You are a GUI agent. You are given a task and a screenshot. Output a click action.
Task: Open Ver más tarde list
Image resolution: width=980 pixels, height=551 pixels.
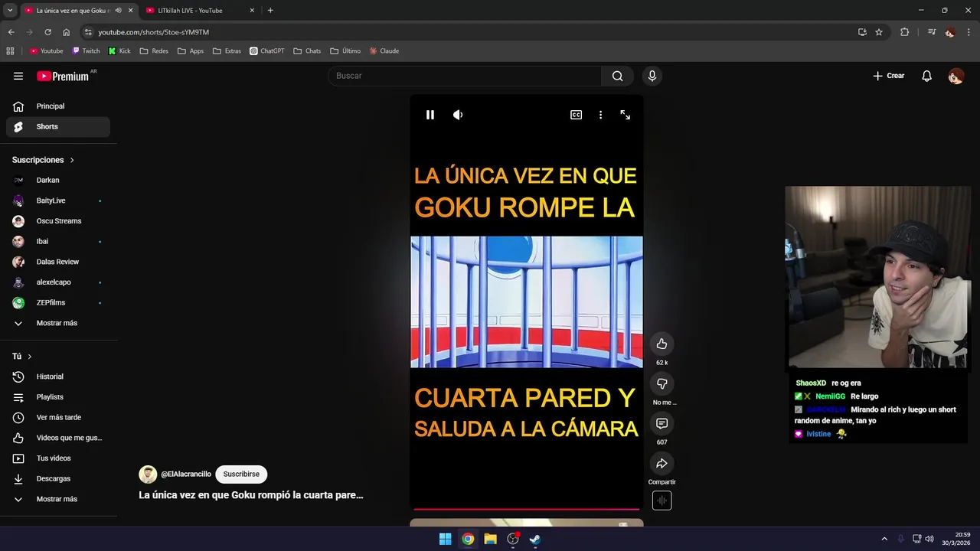click(58, 417)
